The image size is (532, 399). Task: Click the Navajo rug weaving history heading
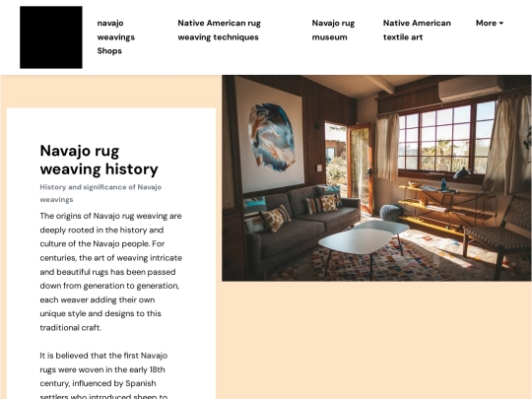(100, 160)
